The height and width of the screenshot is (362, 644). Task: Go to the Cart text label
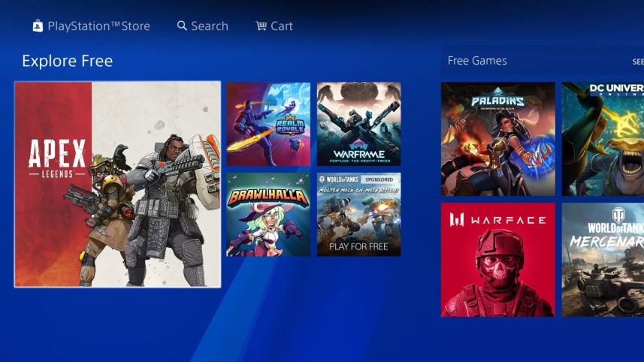282,26
